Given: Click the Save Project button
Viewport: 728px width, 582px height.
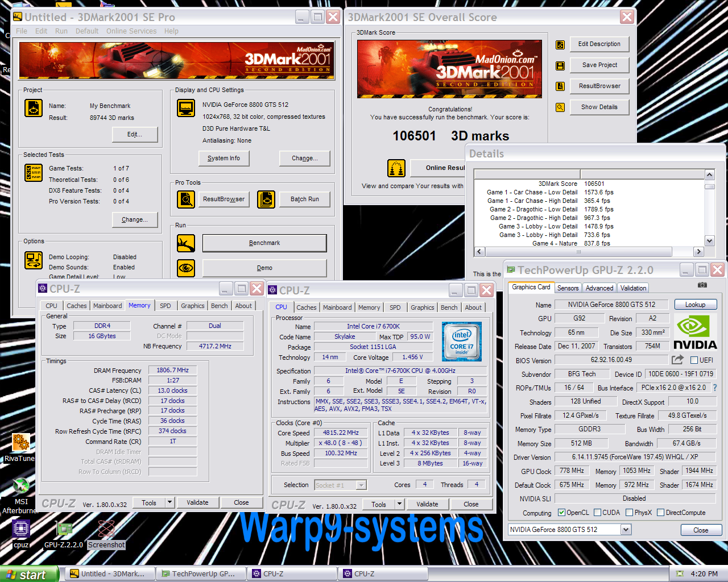Looking at the screenshot, I should coord(599,65).
